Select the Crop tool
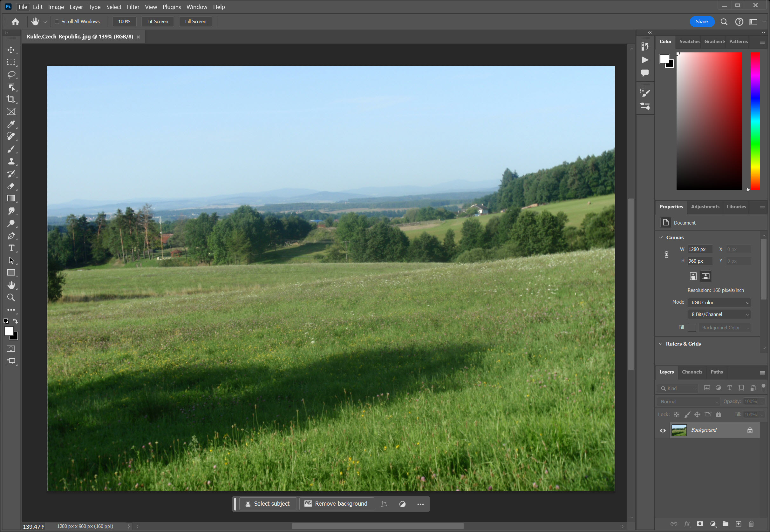The height and width of the screenshot is (532, 770). tap(11, 99)
